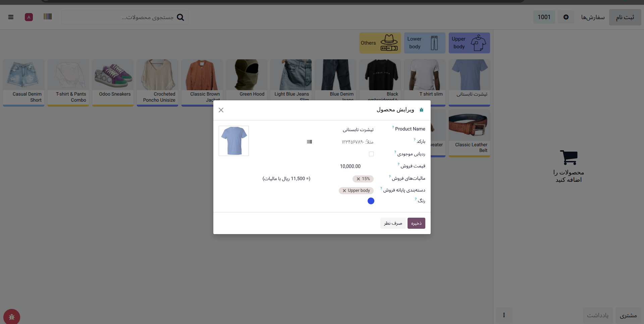Open the three-dot more options menu
Viewport: 644px width, 324px height.
pyautogui.click(x=504, y=315)
